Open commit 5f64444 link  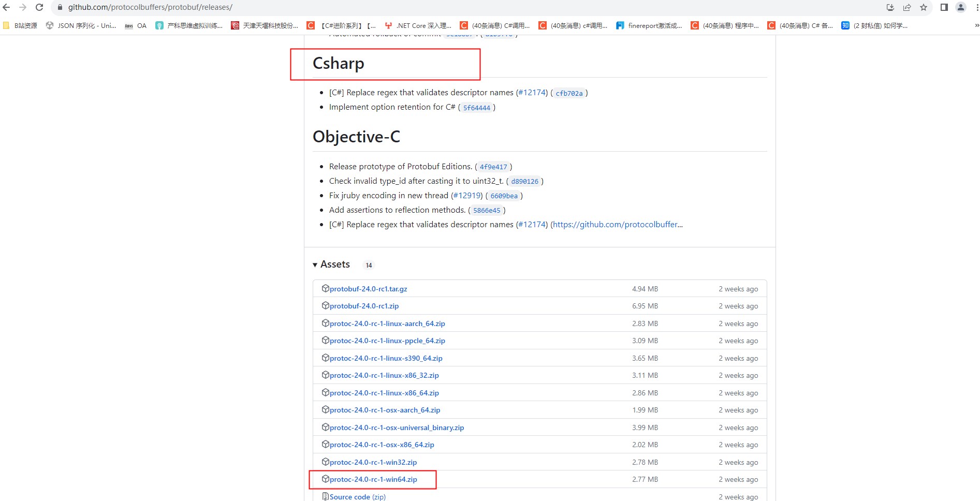click(x=476, y=108)
